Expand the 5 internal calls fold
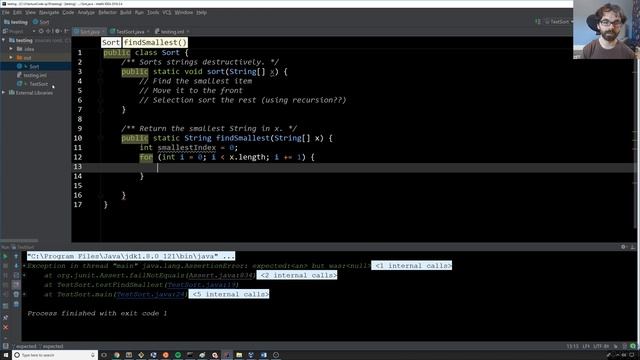This screenshot has height=360, width=640. pyautogui.click(x=229, y=294)
